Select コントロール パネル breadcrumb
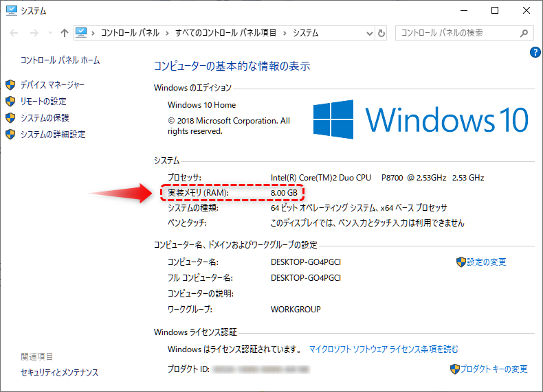The image size is (543, 392). (x=130, y=33)
